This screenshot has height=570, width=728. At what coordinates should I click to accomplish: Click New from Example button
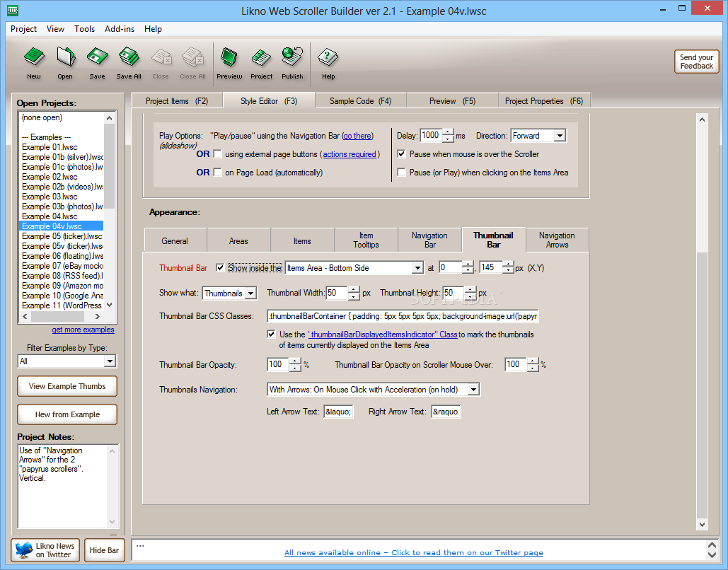pyautogui.click(x=67, y=414)
